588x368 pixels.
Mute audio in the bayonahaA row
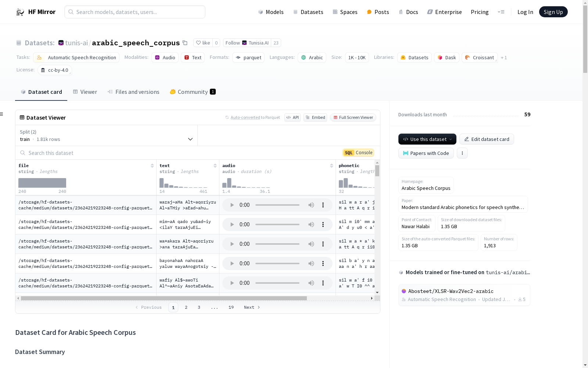pyautogui.click(x=311, y=263)
